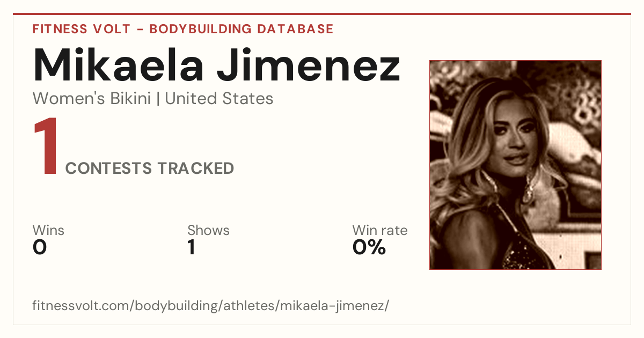
Task: Click the Contests Tracked label
Action: tap(150, 168)
